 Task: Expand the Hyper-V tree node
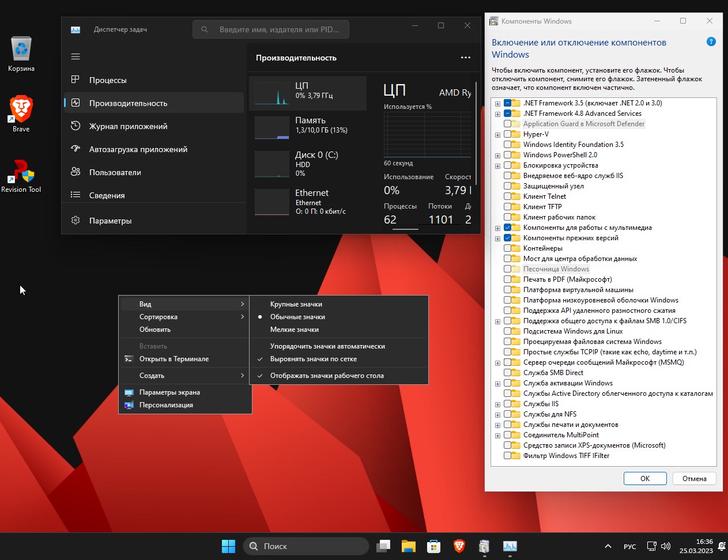497,135
